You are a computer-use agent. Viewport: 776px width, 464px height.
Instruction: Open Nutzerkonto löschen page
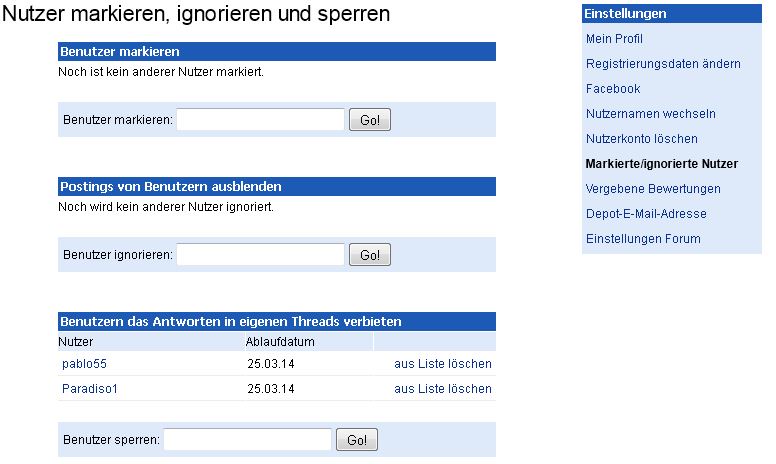pyautogui.click(x=641, y=139)
